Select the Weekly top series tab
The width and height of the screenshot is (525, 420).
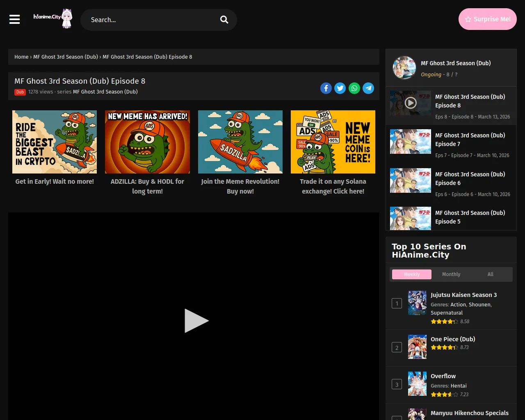pyautogui.click(x=412, y=274)
